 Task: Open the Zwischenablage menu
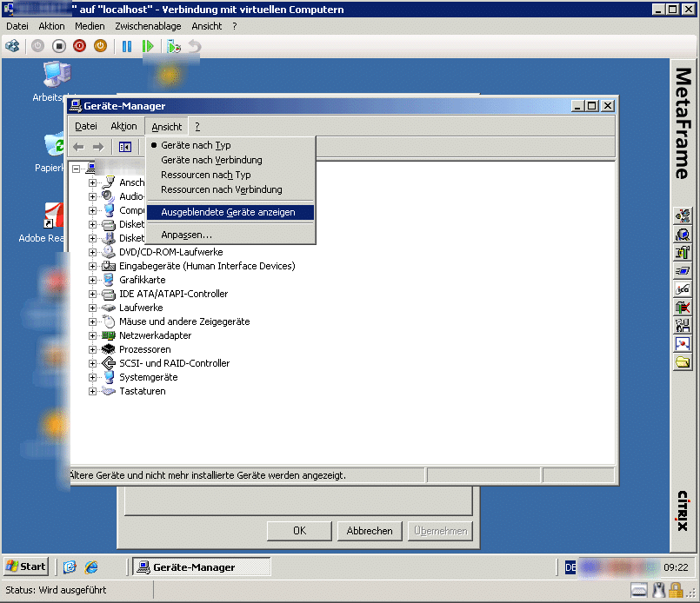(148, 26)
